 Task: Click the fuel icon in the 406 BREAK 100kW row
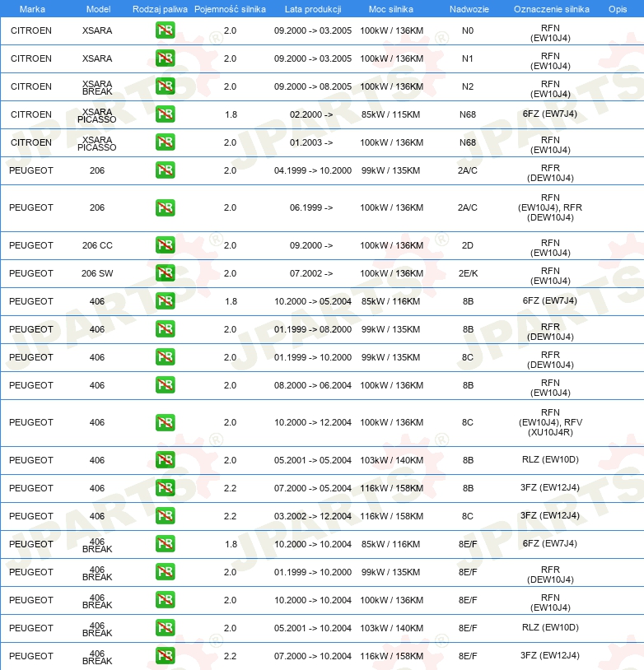165,600
